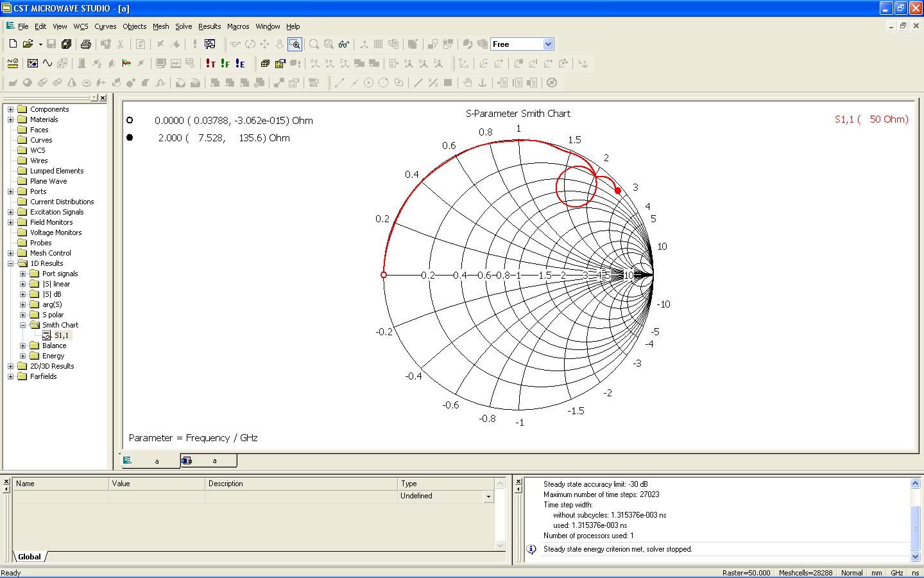Click the CST logo icon next to File
Screen dimensions: 924x578
[x=10, y=26]
